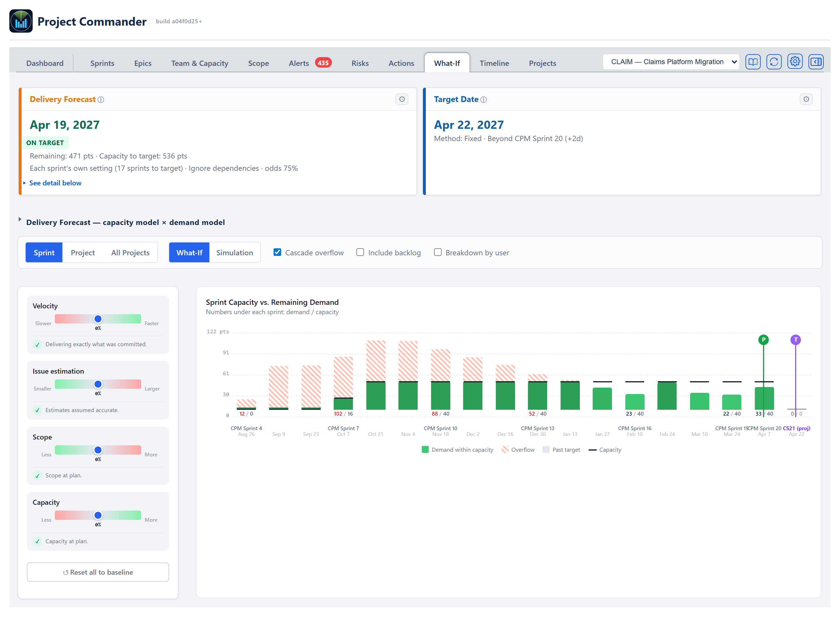Click the Project Commander logo icon
The width and height of the screenshot is (840, 626).
pyautogui.click(x=21, y=21)
